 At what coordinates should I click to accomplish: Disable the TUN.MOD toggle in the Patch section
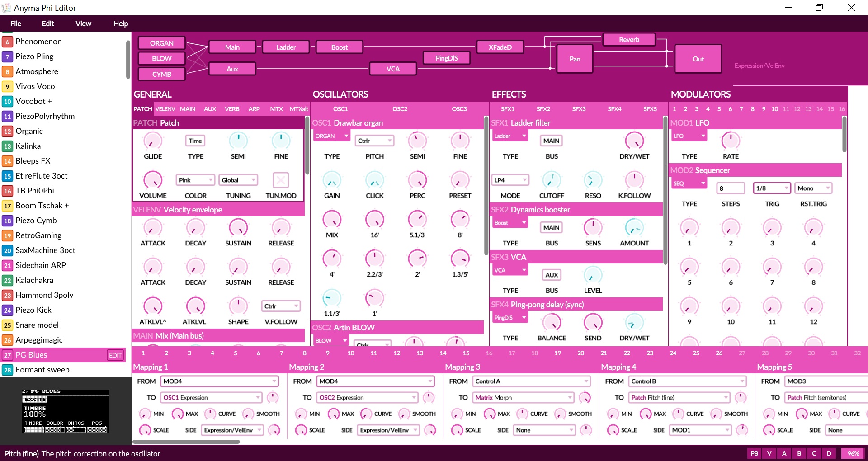click(x=281, y=180)
